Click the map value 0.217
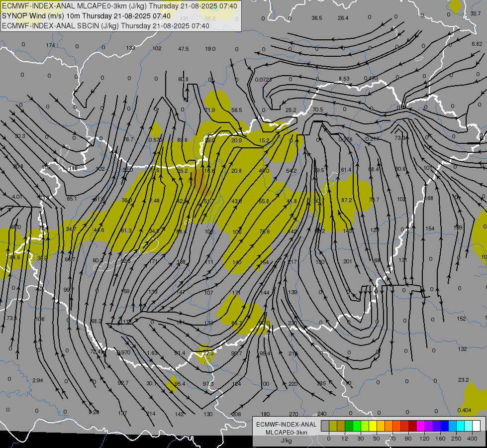The image size is (487, 448). [x=372, y=139]
